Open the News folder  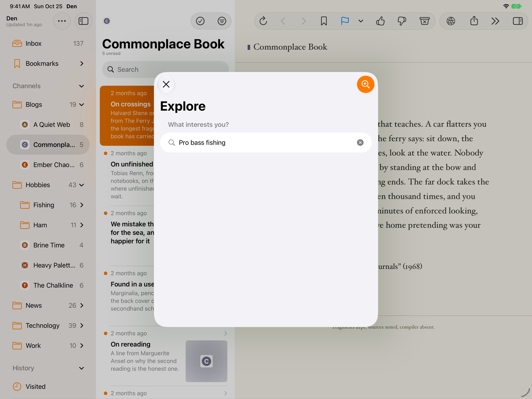tap(48, 305)
